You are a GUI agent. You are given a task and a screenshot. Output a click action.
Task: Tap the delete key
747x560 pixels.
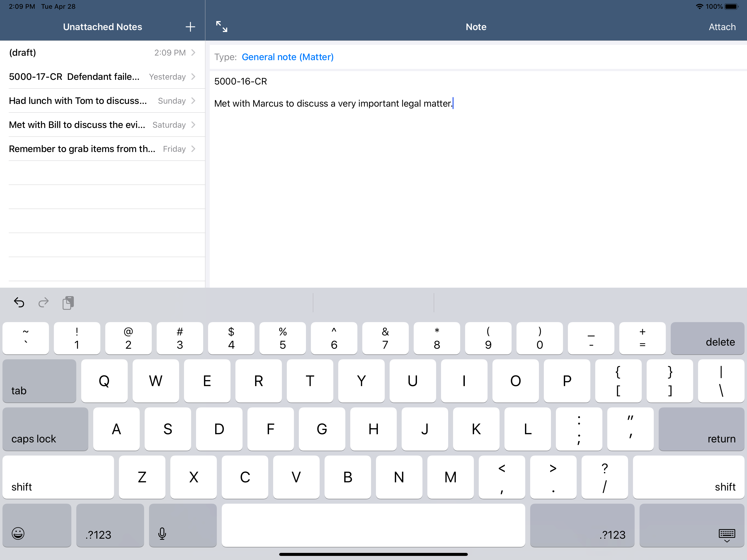click(707, 338)
